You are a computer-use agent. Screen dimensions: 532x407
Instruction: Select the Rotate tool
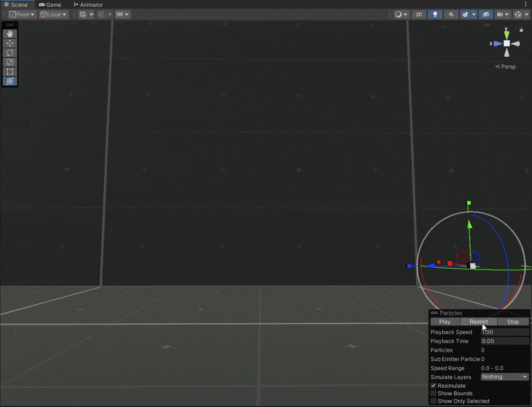(x=10, y=53)
